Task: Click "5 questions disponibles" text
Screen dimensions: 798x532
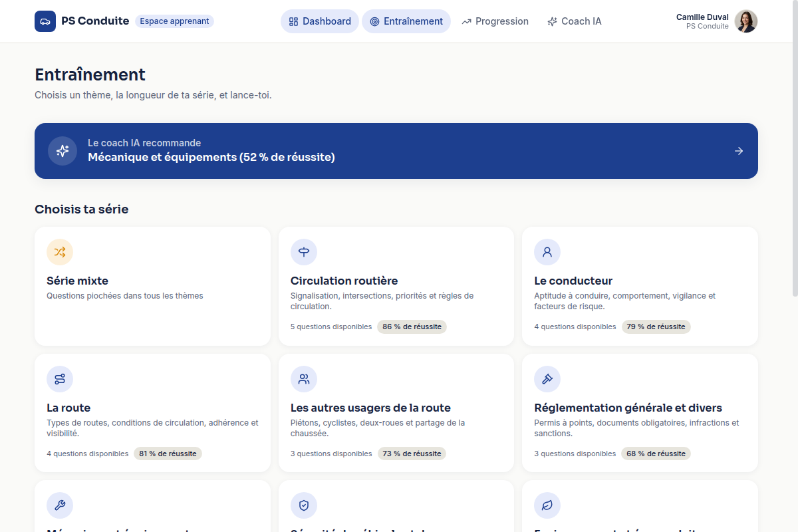Action: coord(331,327)
